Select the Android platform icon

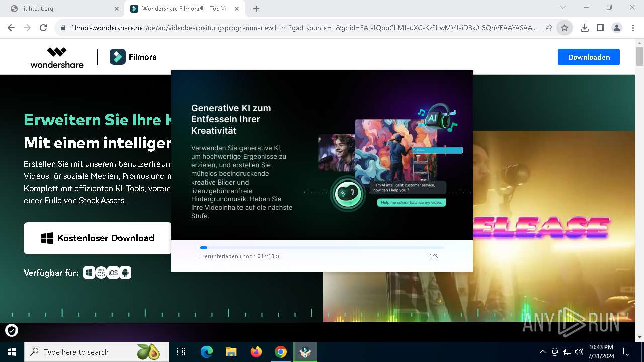[x=125, y=273]
